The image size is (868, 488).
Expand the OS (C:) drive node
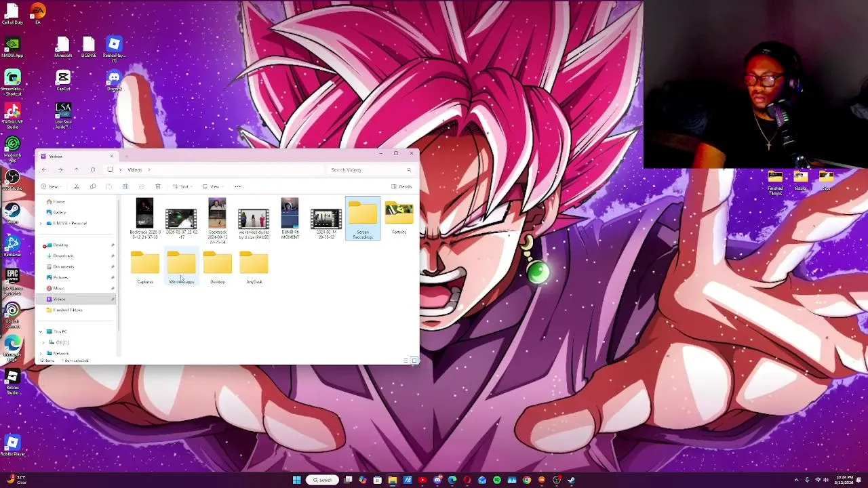click(43, 342)
